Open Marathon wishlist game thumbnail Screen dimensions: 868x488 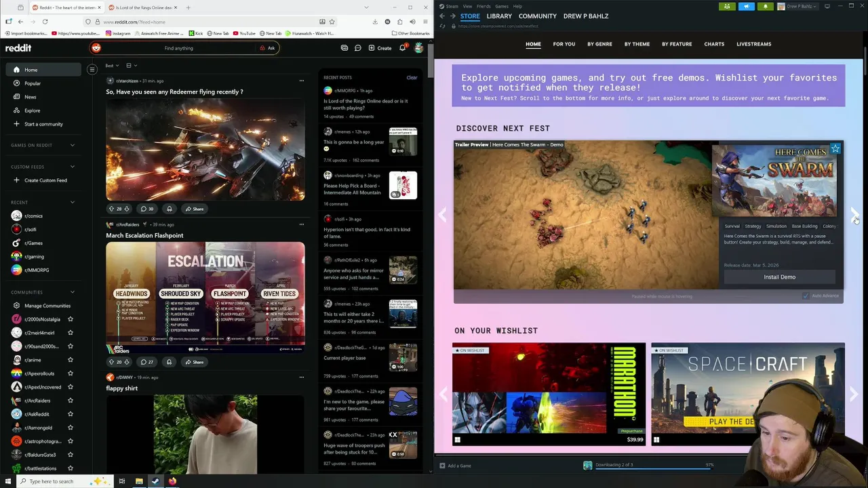549,394
